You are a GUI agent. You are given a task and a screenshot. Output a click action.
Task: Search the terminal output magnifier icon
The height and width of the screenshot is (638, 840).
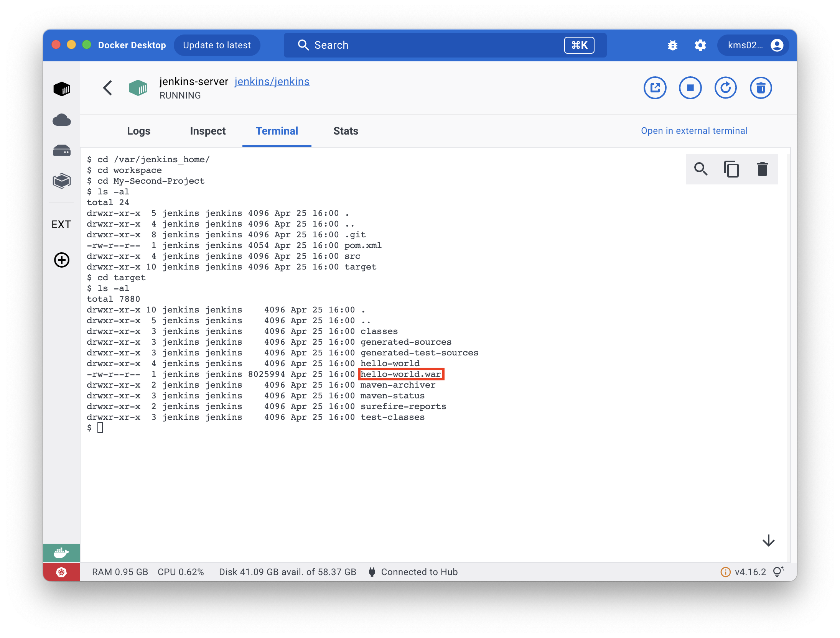click(x=701, y=169)
